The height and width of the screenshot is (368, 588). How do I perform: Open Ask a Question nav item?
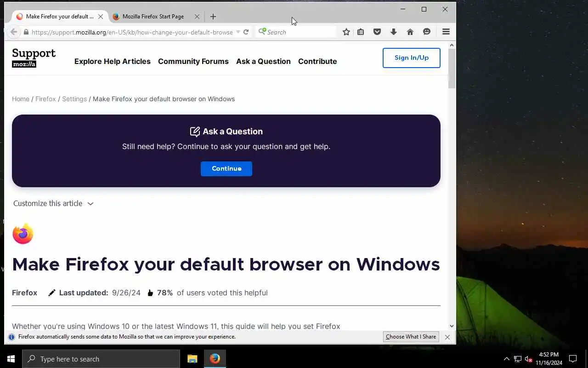[263, 61]
